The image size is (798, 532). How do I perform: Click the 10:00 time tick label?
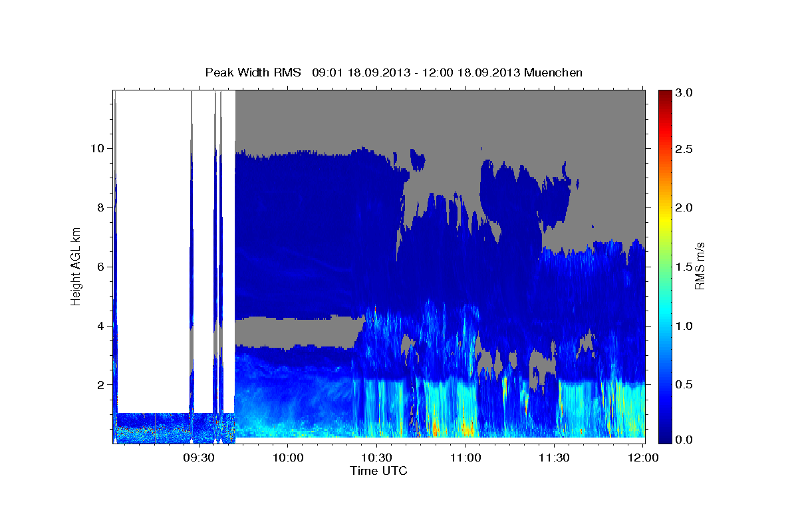click(x=288, y=458)
